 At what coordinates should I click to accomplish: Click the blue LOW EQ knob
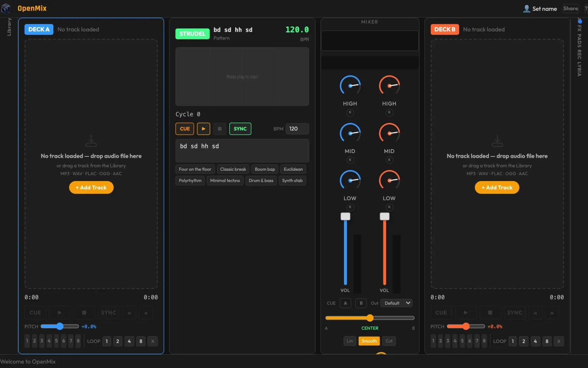(350, 180)
